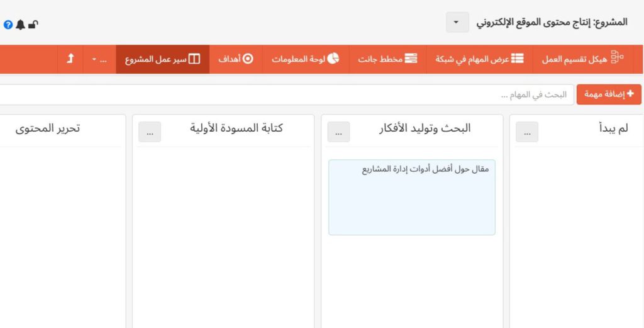Image resolution: width=644 pixels, height=328 pixels.
Task: Open notifications bell icon
Action: tap(20, 25)
